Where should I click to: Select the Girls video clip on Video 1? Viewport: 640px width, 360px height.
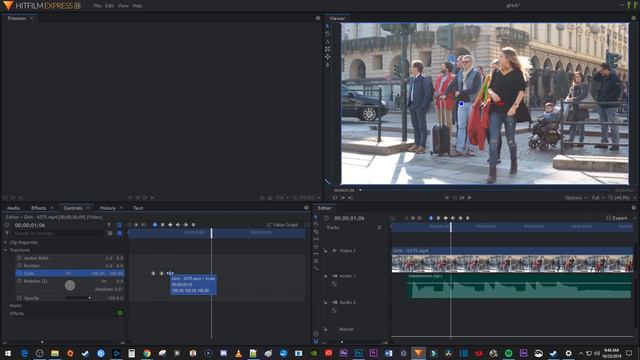click(x=512, y=260)
